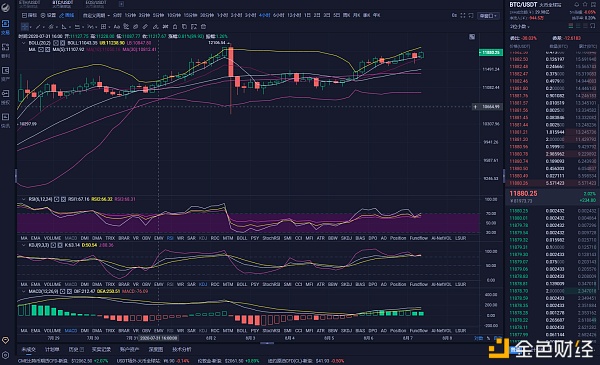This screenshot has height=365, width=600.
Task: Switch to the BTC/USDT pair tab
Action: 62,4
